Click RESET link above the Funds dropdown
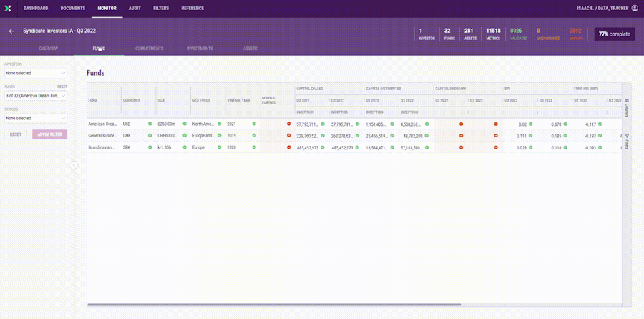Viewport: 644px width, 319px height. coord(62,87)
